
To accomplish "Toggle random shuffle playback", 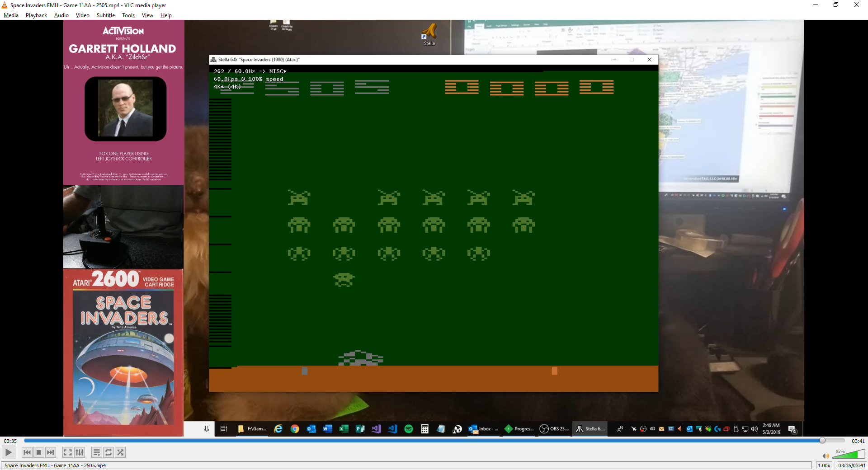I will 120,452.
